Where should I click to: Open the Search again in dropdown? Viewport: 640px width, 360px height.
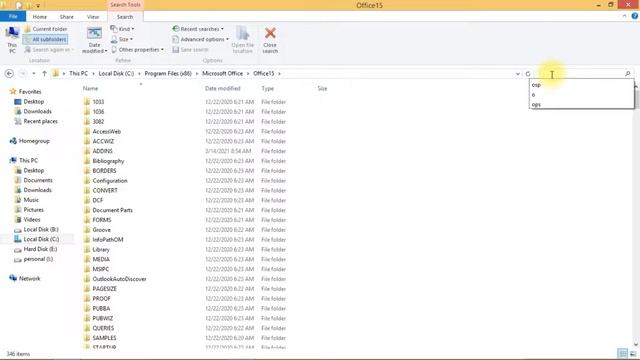(49, 50)
